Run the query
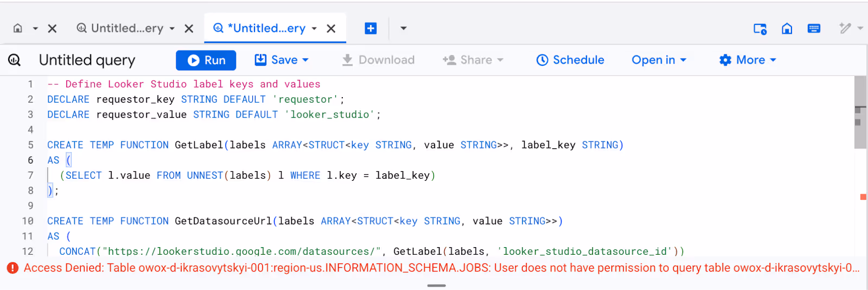Screen dimensions: 868x290 click(x=206, y=60)
